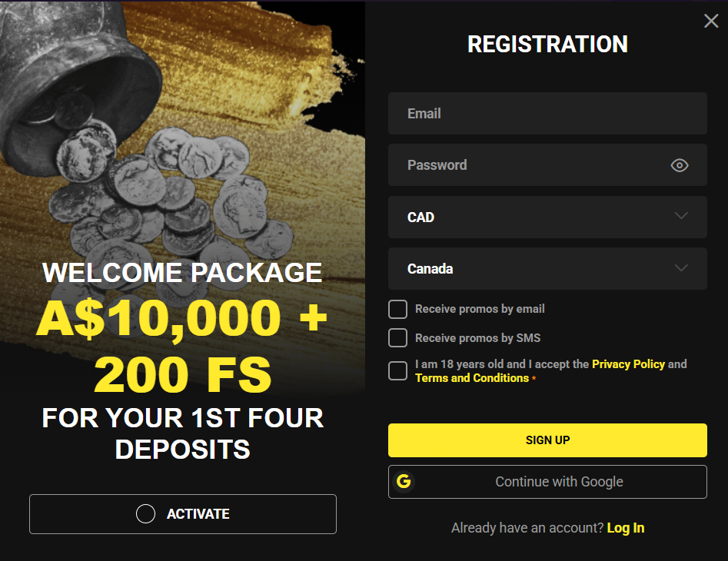Focus the Password input field
The image size is (728, 561).
(530, 165)
